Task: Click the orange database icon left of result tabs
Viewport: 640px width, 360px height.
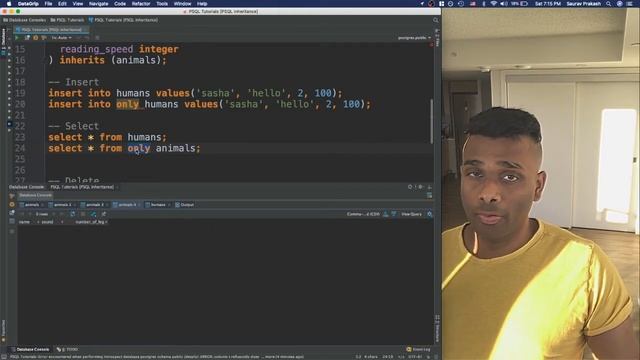Action: 11,205
